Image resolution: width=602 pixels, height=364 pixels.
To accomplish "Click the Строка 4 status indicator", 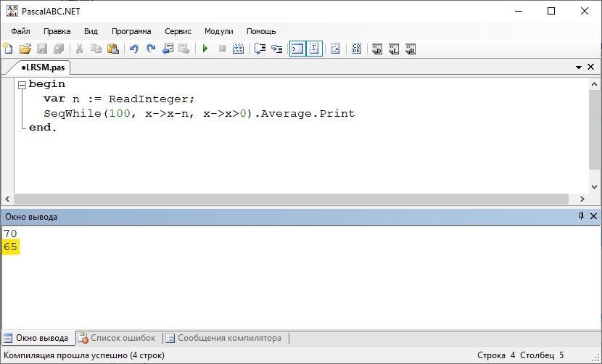I will (x=496, y=355).
